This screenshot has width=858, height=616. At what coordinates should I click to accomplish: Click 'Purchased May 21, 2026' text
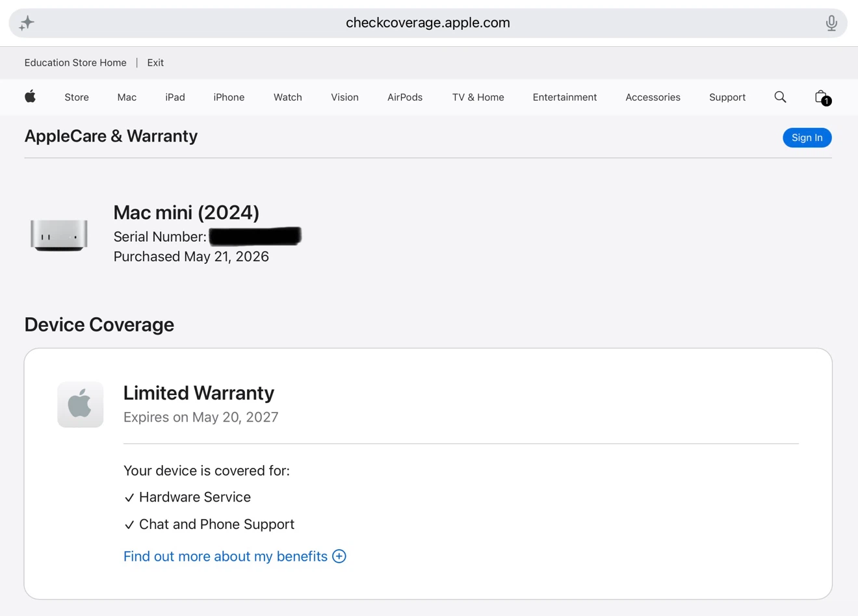click(x=191, y=257)
